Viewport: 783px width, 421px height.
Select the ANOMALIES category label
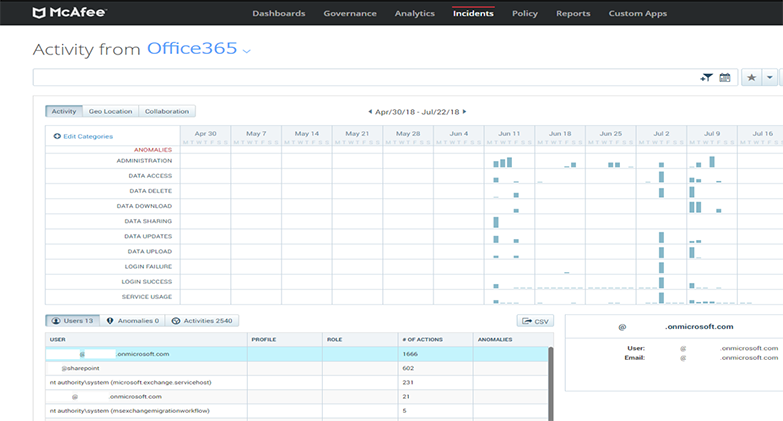(153, 150)
